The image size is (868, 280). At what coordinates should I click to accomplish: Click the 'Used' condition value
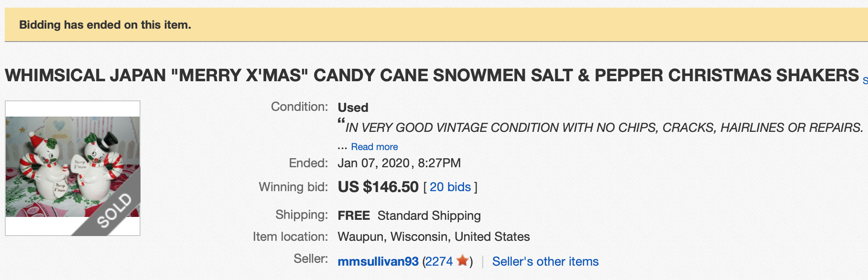tap(353, 108)
